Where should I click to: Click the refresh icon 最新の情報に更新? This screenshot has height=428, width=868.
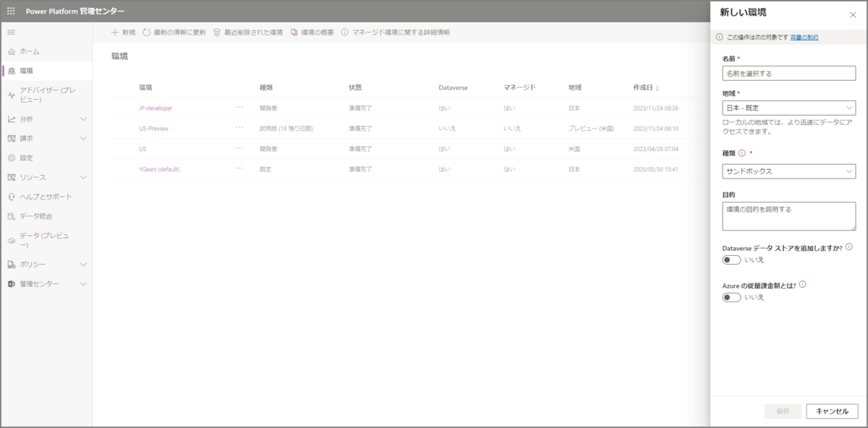[x=146, y=33]
